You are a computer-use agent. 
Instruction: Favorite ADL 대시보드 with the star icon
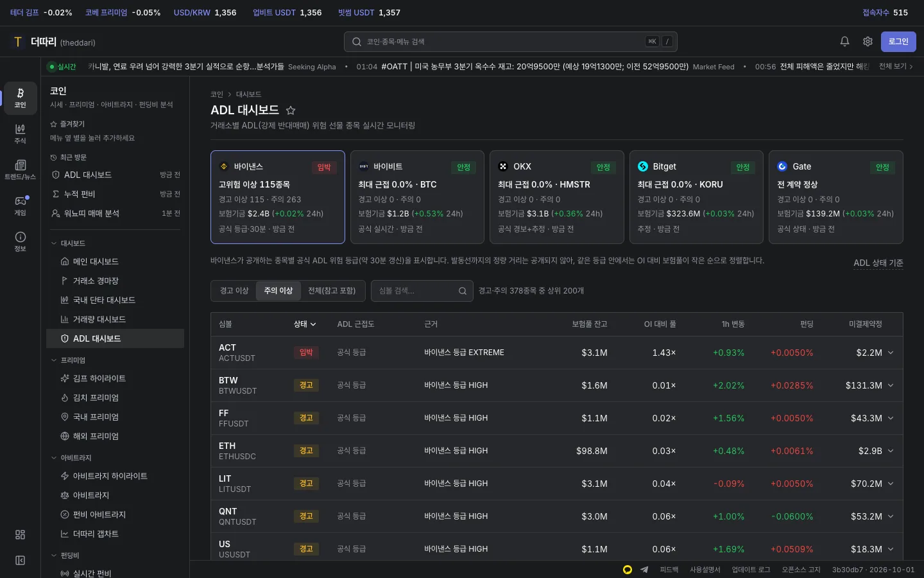pyautogui.click(x=291, y=110)
